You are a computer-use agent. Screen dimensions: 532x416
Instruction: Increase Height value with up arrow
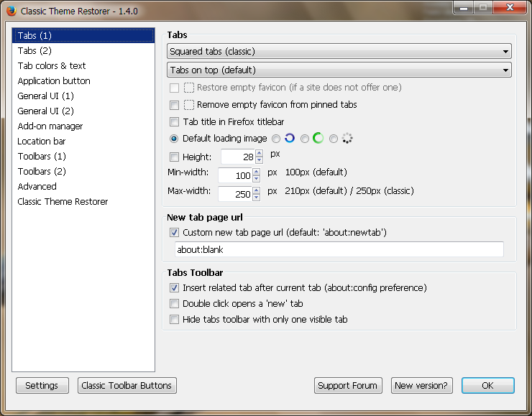(x=260, y=153)
